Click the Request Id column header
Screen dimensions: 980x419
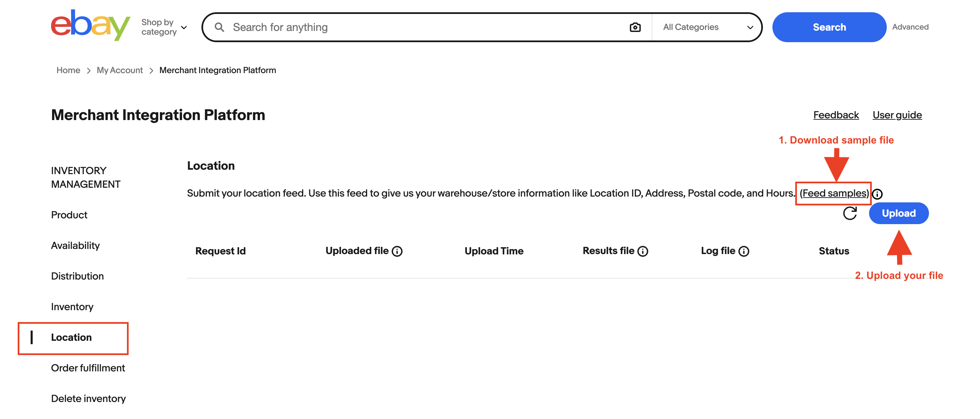coord(220,251)
